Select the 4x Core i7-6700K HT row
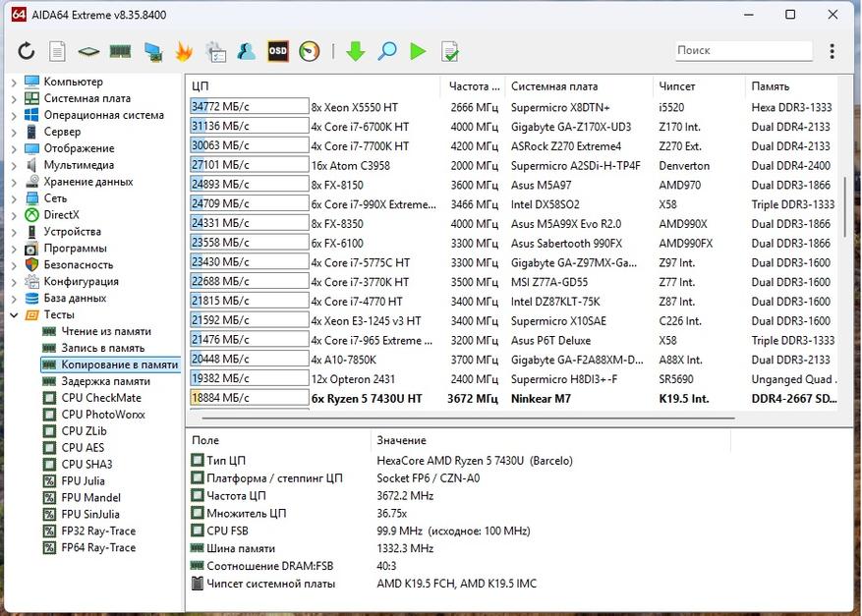862x616 pixels. (513, 127)
